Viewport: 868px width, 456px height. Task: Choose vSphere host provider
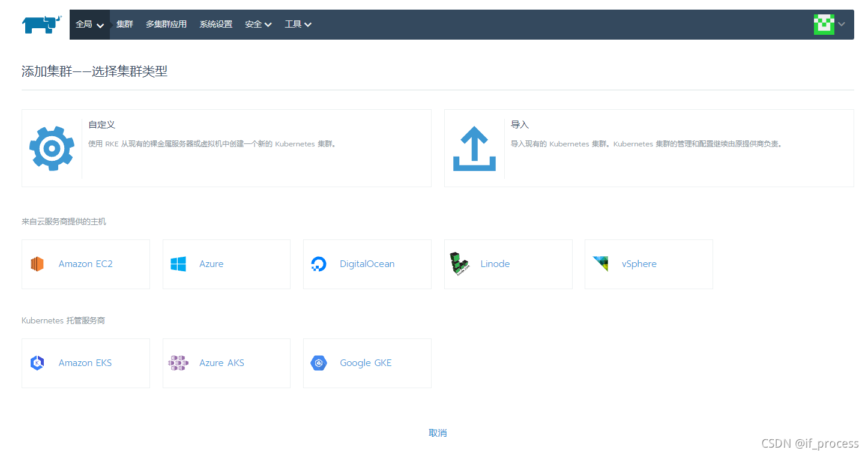pos(649,264)
